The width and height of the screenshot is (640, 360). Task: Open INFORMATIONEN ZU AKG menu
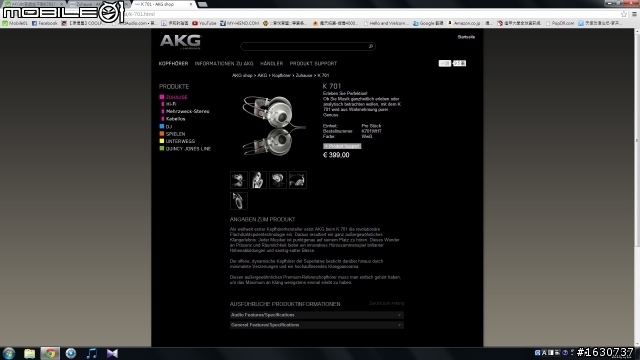pyautogui.click(x=224, y=63)
